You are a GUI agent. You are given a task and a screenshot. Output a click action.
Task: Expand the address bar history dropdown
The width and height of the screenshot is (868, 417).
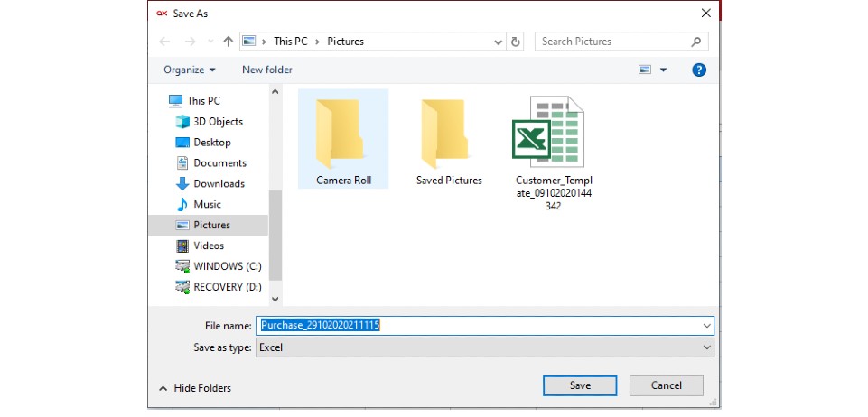tap(499, 42)
